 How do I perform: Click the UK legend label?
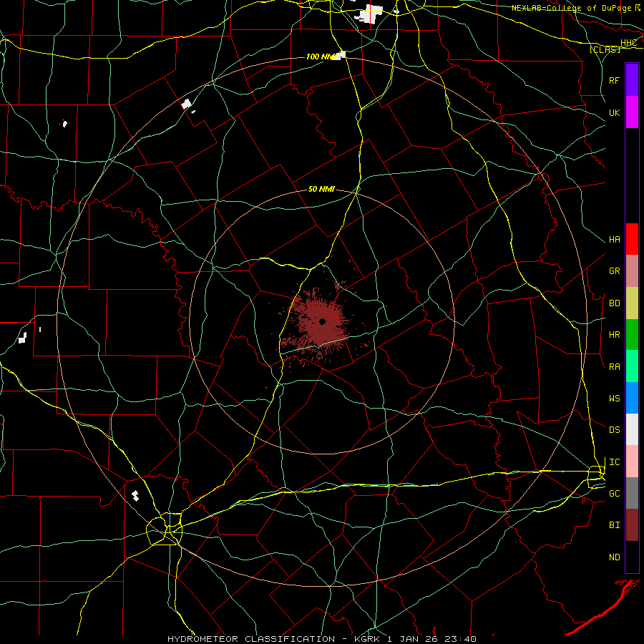[614, 112]
